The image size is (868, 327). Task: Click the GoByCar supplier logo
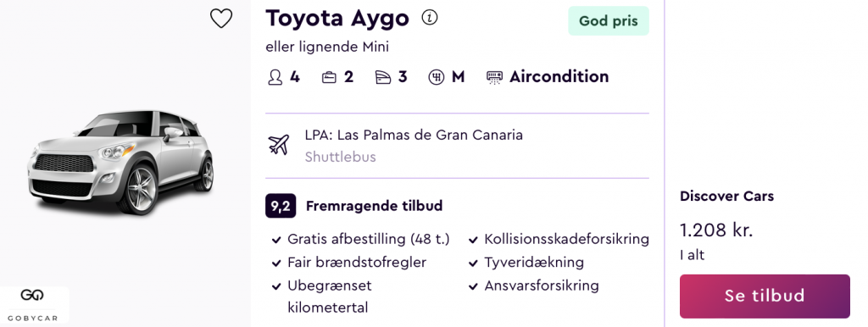pyautogui.click(x=32, y=304)
